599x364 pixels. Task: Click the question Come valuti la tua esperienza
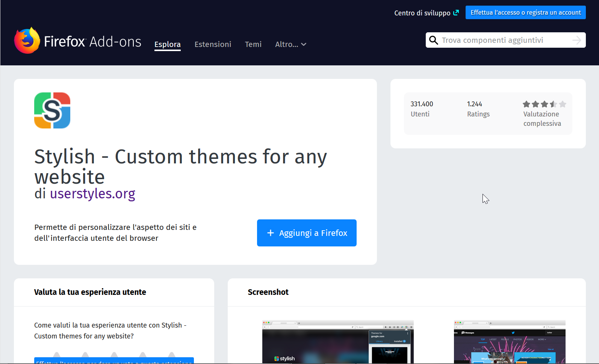[110, 331]
